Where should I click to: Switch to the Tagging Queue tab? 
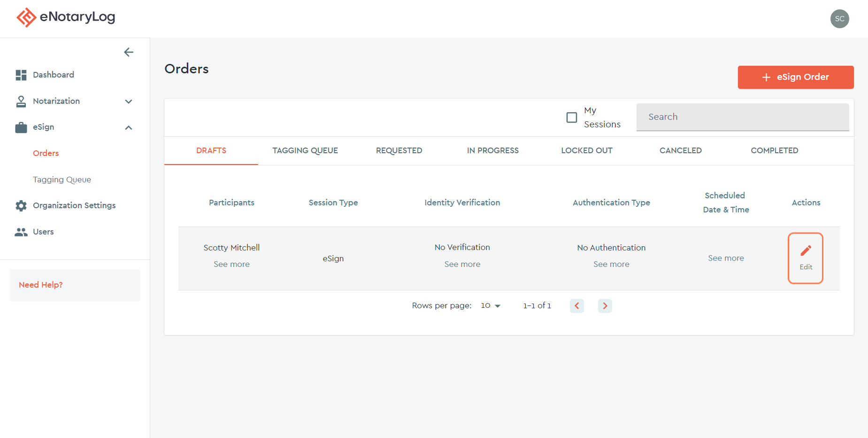tap(305, 150)
